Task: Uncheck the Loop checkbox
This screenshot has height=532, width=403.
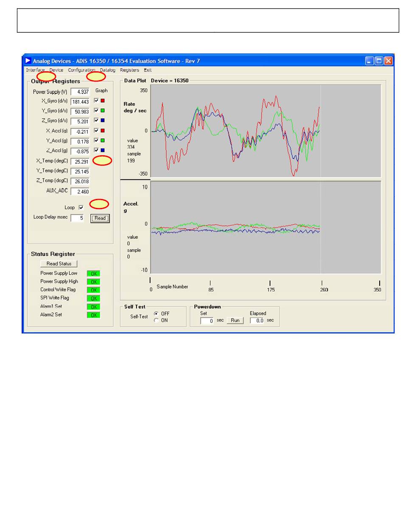Action: coord(81,207)
